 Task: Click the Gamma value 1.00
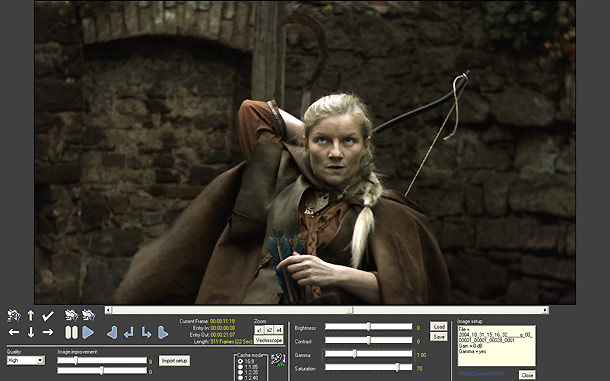click(421, 355)
